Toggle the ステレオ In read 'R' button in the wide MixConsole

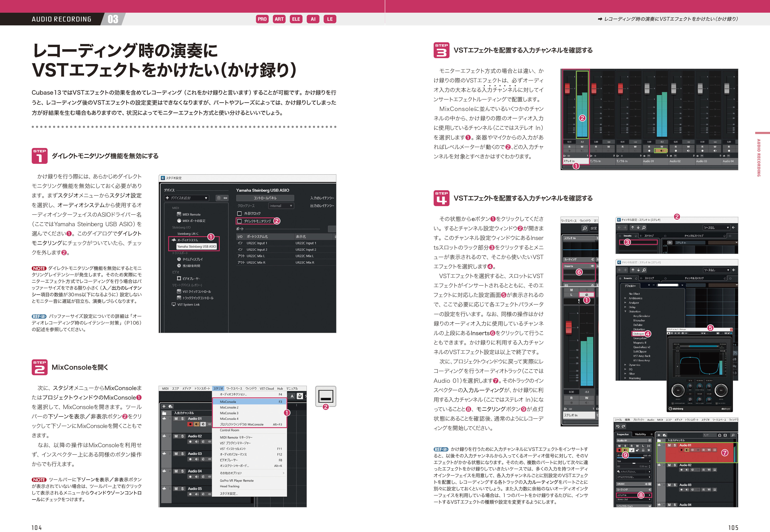pyautogui.click(x=569, y=147)
